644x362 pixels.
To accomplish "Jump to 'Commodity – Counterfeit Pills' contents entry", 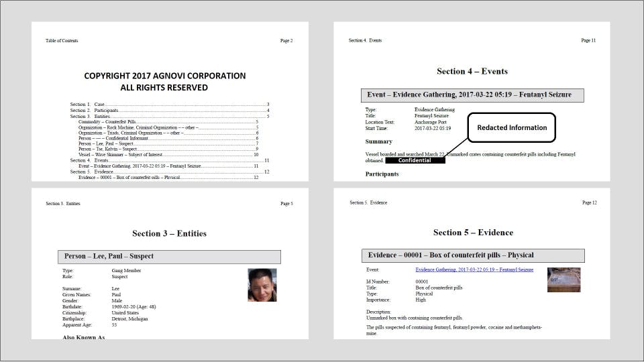I will pos(168,122).
